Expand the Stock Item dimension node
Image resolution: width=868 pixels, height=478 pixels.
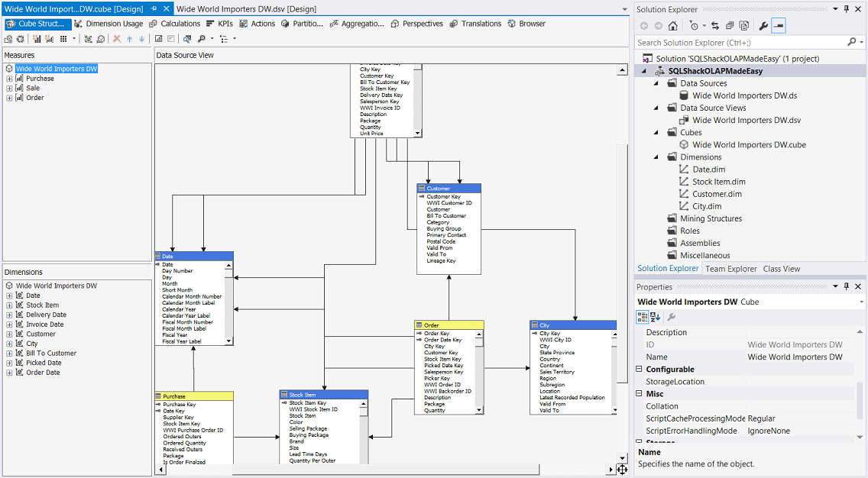[9, 305]
